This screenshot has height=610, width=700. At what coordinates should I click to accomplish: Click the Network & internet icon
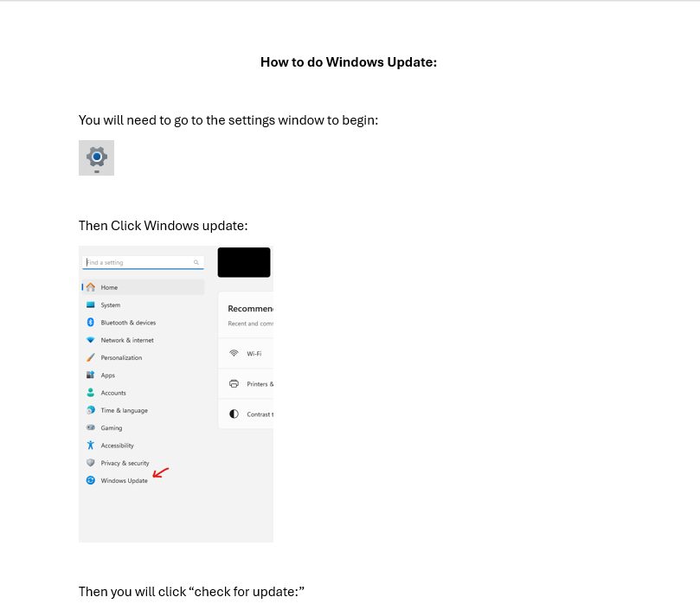tap(91, 340)
